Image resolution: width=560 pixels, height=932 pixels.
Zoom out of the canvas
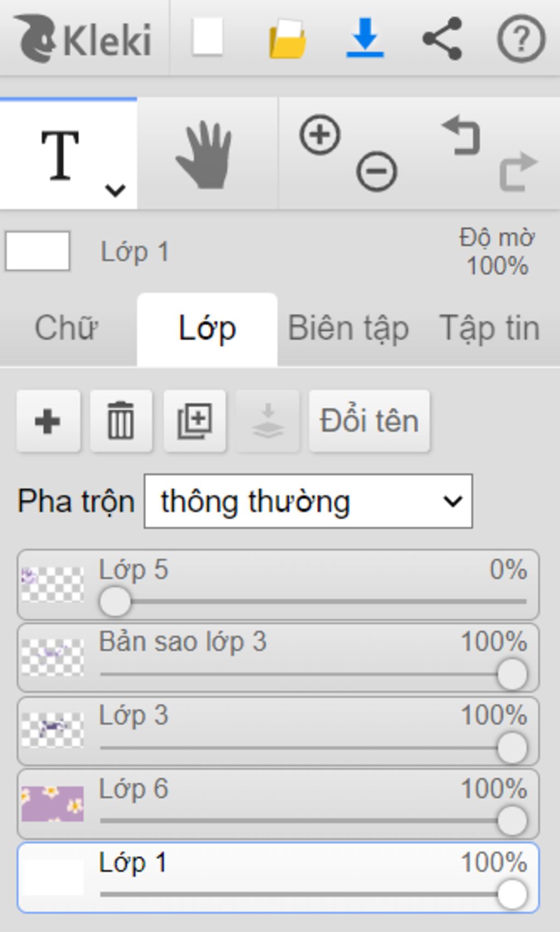[x=376, y=171]
